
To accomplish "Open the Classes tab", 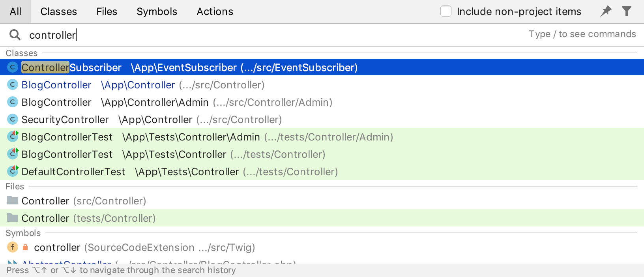I will (58, 11).
